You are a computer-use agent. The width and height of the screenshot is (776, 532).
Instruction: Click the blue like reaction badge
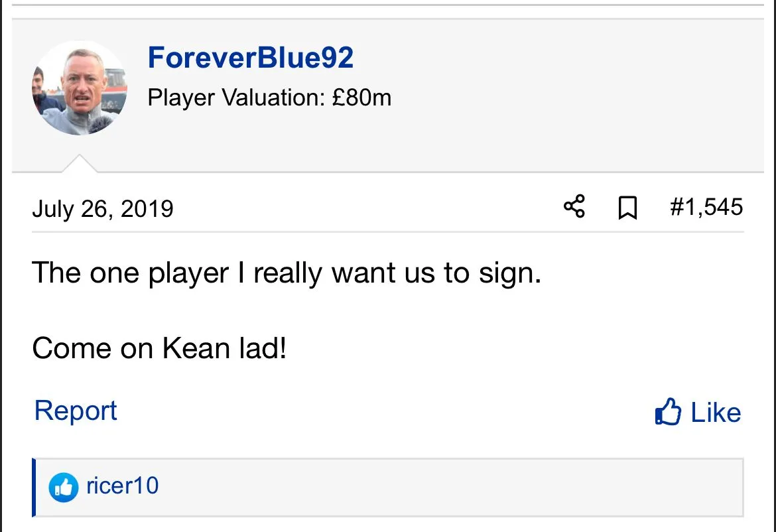coord(64,488)
